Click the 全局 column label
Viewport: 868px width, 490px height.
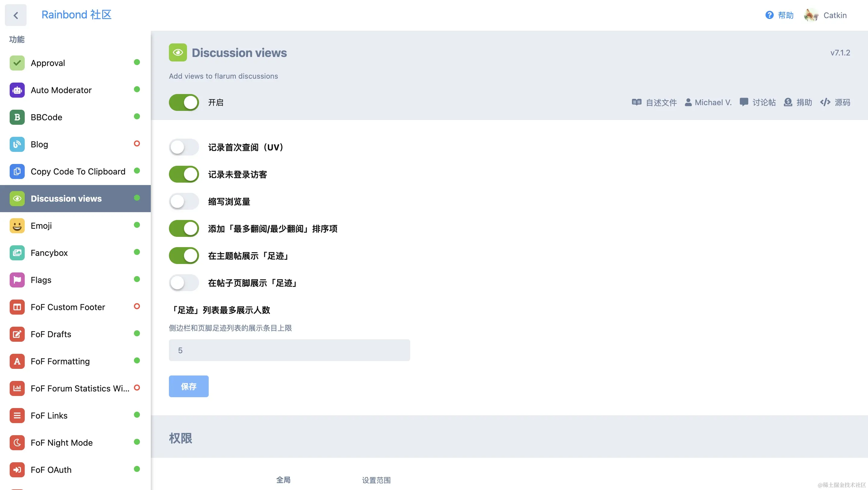(x=284, y=480)
